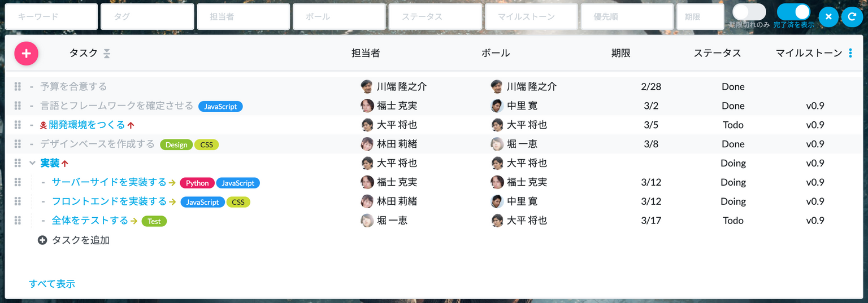The width and height of the screenshot is (868, 303).
Task: Click the キーワード search field
Action: click(x=51, y=17)
